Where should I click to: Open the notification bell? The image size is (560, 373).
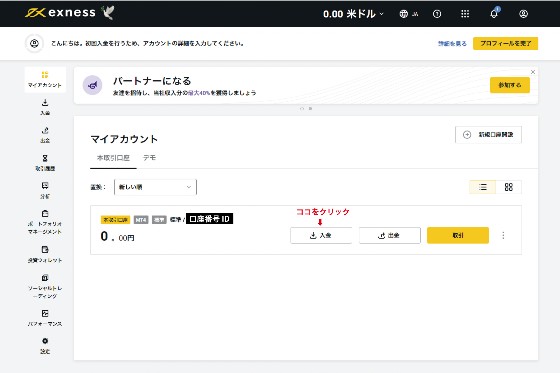[x=494, y=13]
